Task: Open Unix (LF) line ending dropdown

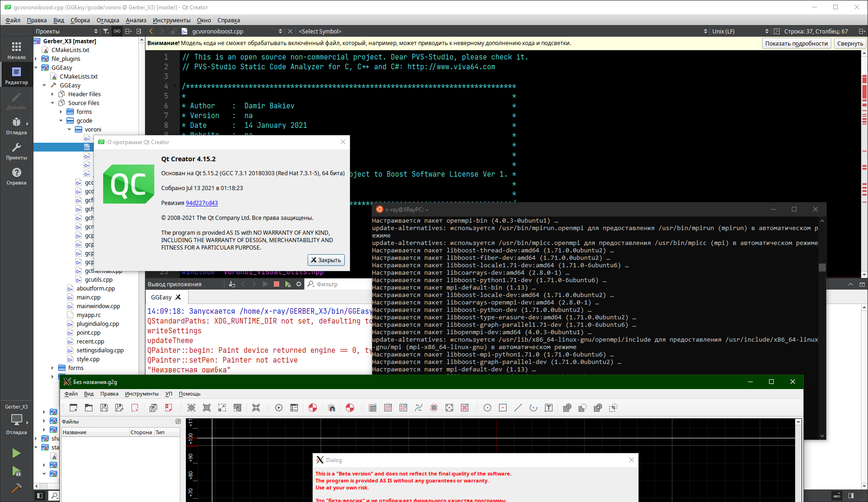Action: (x=740, y=31)
